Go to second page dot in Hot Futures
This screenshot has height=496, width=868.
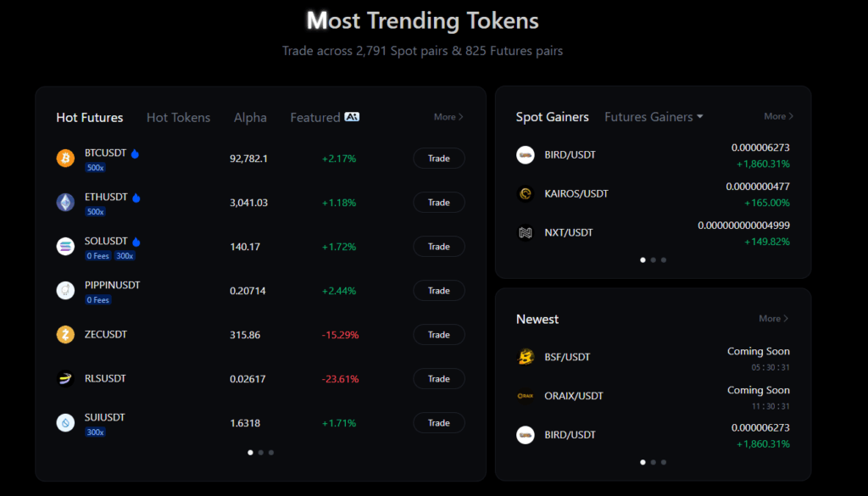pos(260,453)
